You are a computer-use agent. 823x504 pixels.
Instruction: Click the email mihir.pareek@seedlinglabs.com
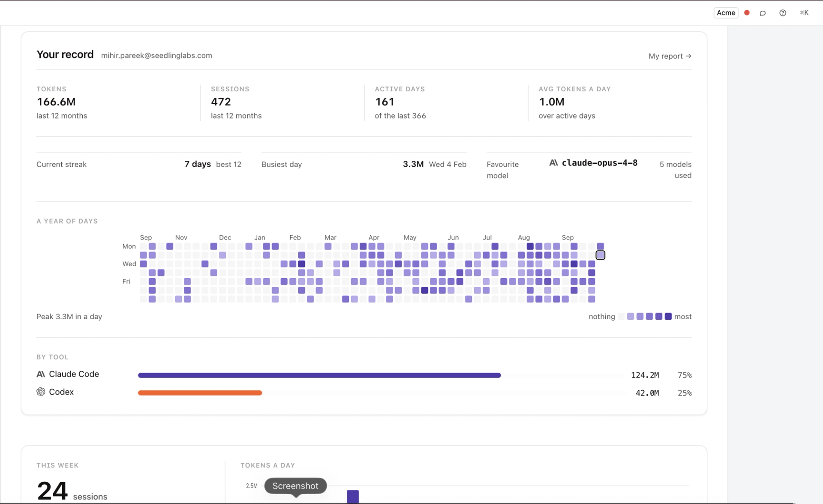coord(156,56)
